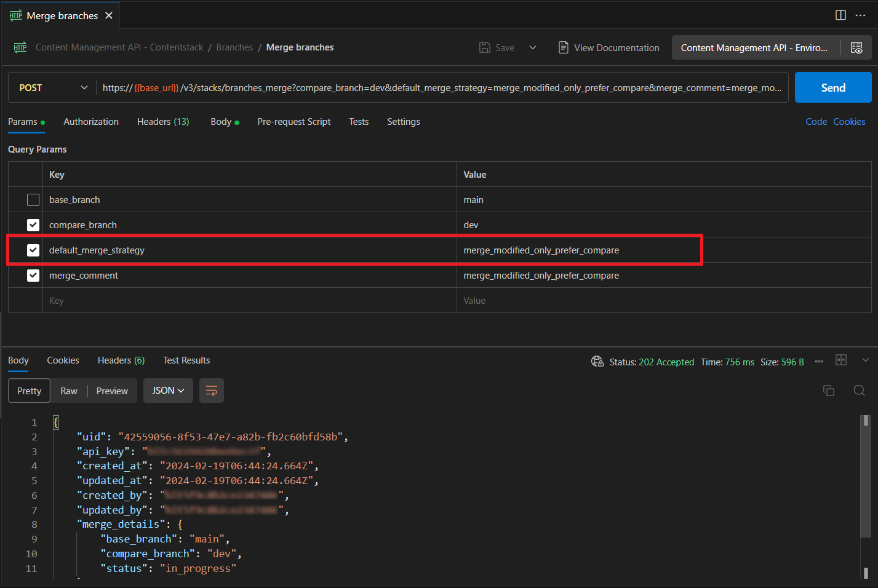This screenshot has height=588, width=878.
Task: Open the Test Results tab
Action: click(x=186, y=360)
